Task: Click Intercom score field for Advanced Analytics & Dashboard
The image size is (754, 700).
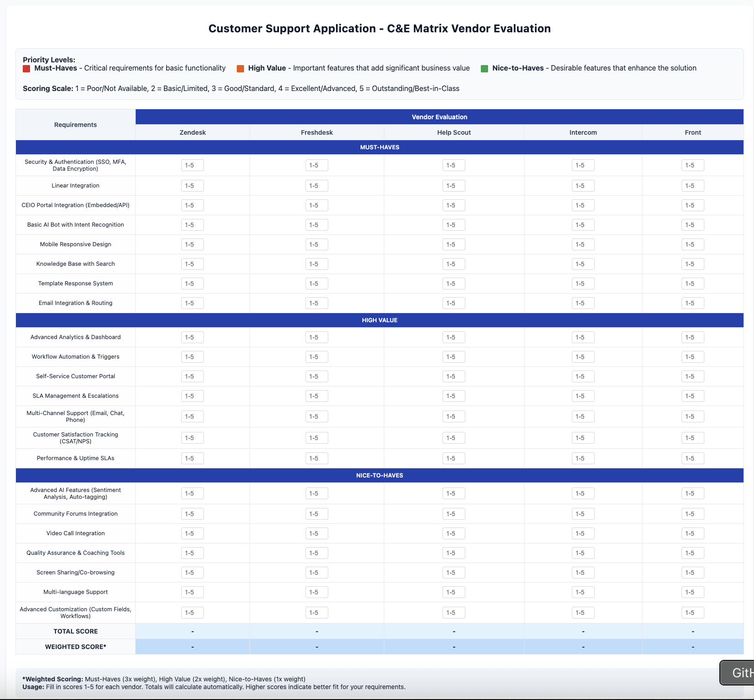Action: coord(583,337)
